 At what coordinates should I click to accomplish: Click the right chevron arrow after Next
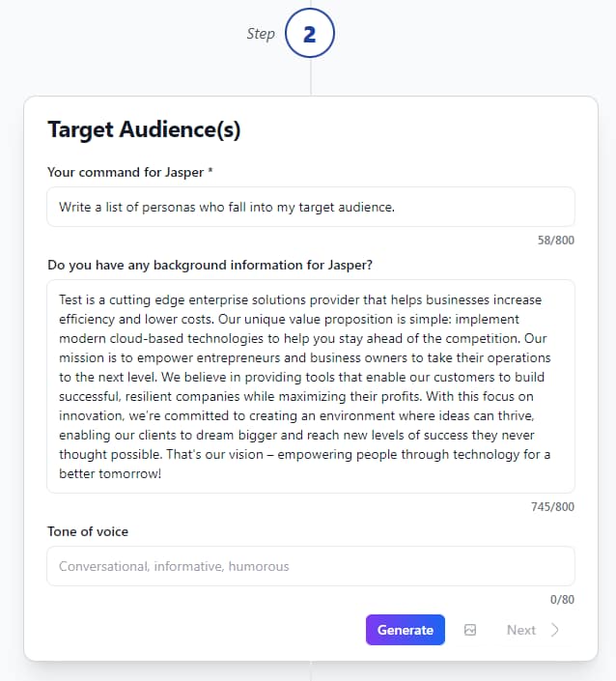555,630
